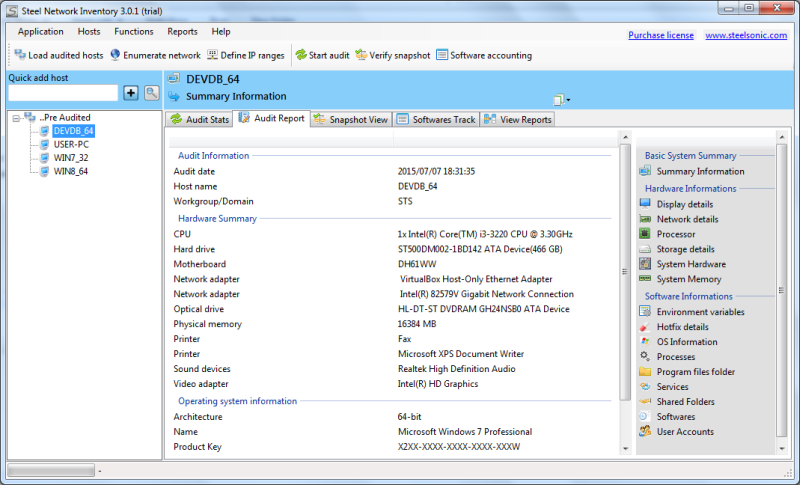Click the CPU value Intel Core i3-3220
The image size is (800, 485).
tap(485, 234)
